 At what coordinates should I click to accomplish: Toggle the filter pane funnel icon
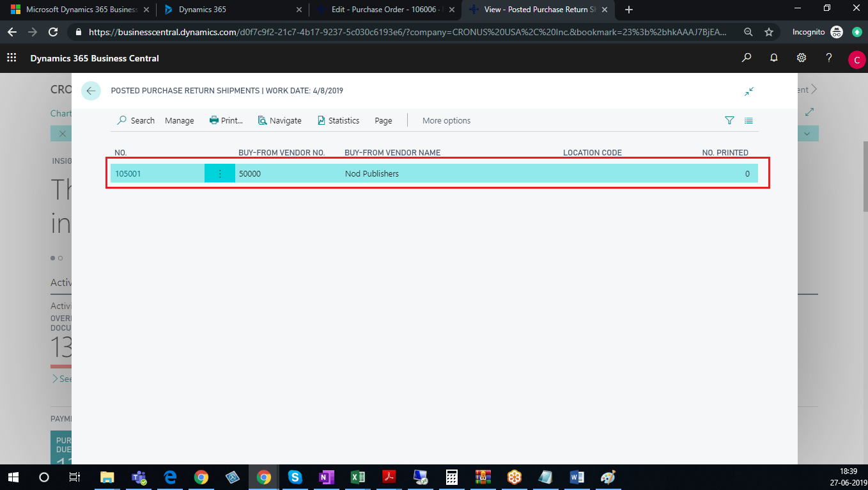click(729, 120)
